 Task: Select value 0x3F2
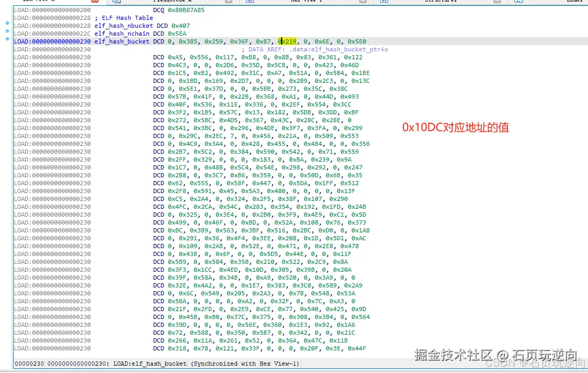pos(177,112)
